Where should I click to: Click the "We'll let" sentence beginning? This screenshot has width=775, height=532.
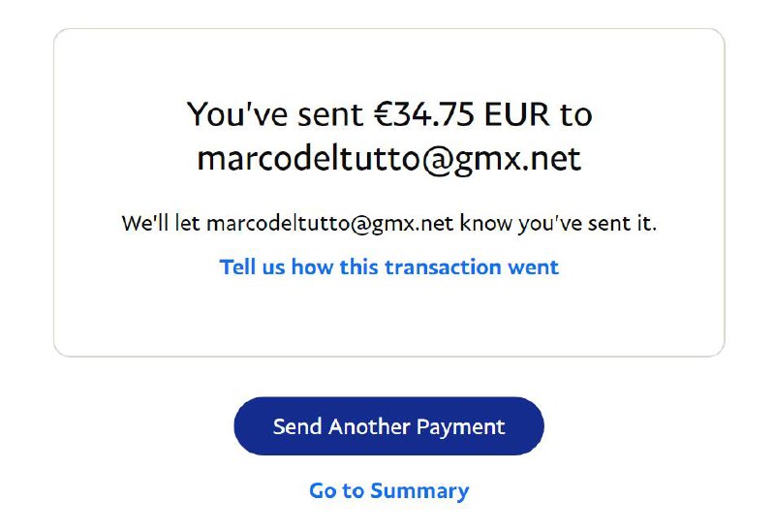tap(161, 224)
